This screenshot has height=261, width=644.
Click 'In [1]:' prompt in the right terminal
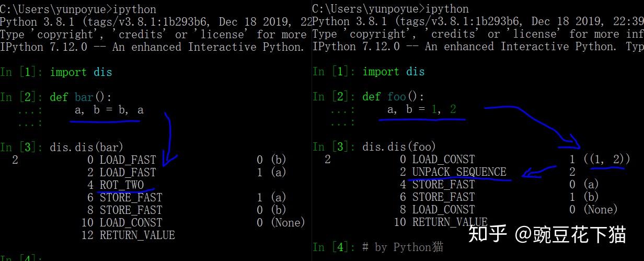[x=333, y=72]
